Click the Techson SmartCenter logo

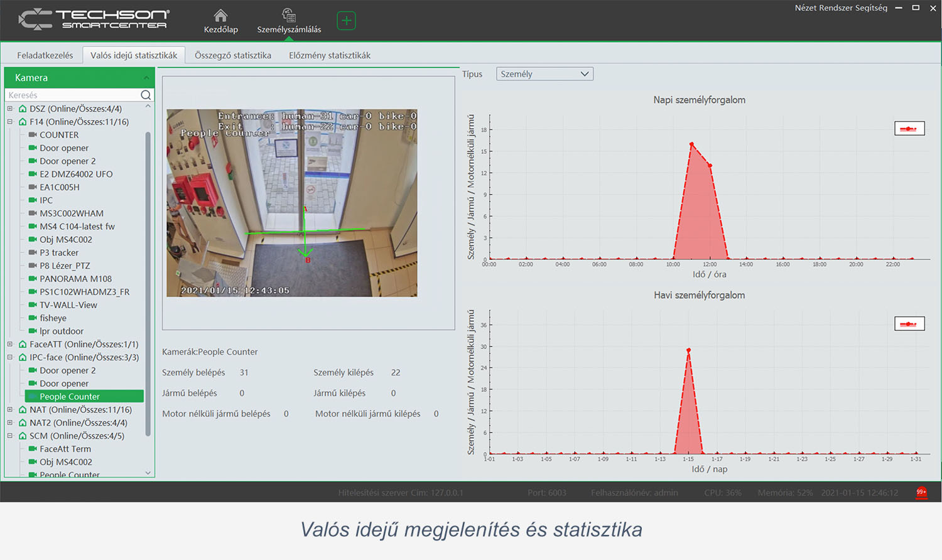(x=94, y=19)
